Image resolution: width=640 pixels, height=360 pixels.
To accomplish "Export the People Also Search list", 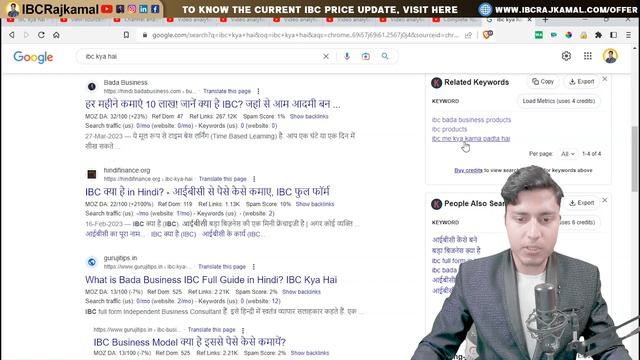I will coord(582,203).
